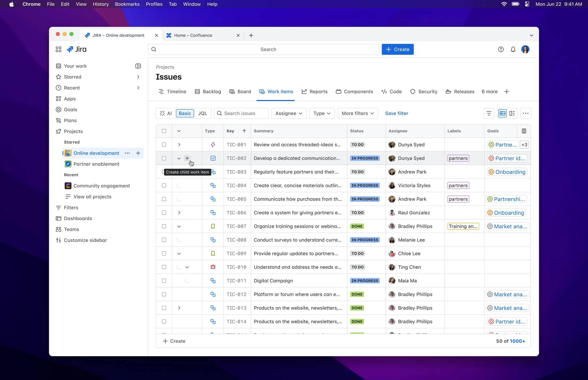Click the Create button in the header
The height and width of the screenshot is (380, 588).
click(397, 49)
